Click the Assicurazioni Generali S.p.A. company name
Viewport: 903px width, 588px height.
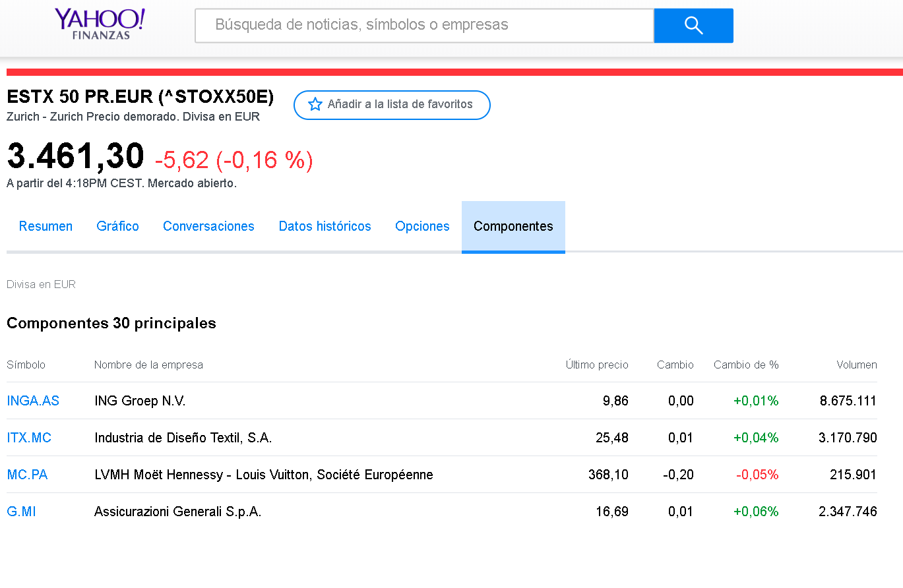(x=177, y=512)
